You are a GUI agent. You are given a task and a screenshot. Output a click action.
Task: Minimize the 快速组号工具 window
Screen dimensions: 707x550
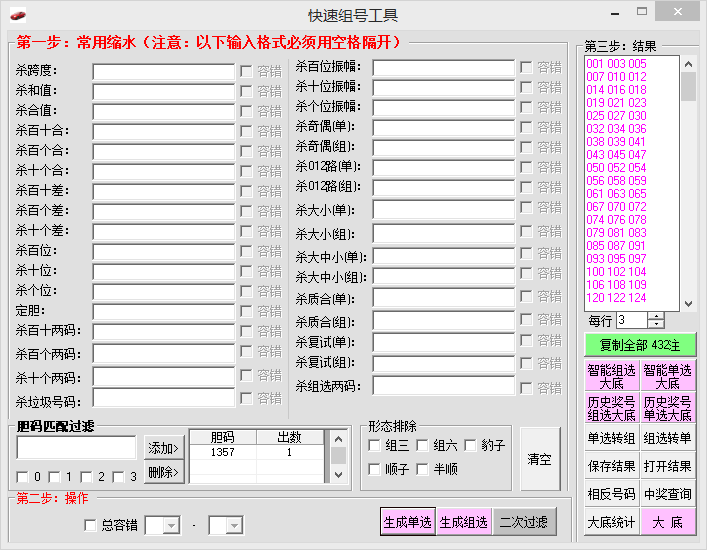(x=615, y=12)
